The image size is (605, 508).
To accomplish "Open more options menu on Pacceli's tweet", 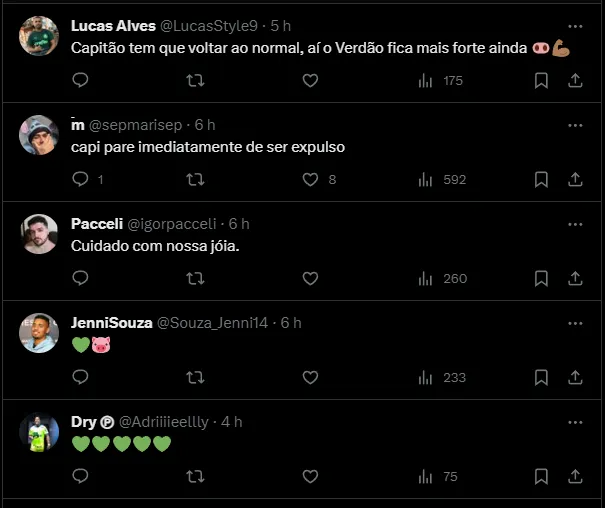I will coord(574,224).
